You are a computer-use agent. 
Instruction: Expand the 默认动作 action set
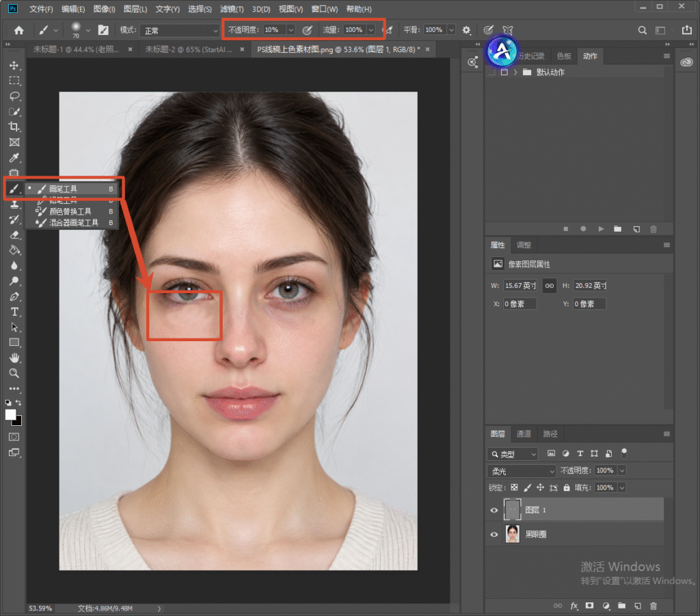pyautogui.click(x=515, y=72)
